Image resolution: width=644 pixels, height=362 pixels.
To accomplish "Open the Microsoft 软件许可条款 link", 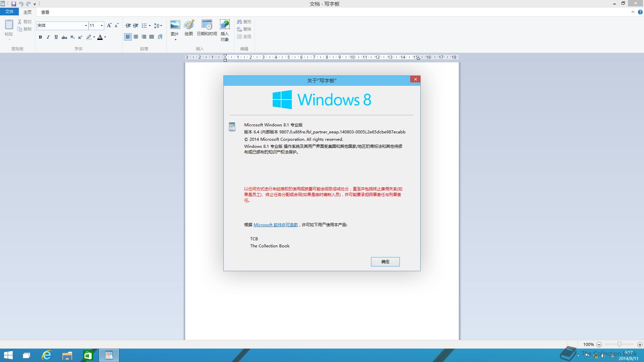I will click(276, 225).
